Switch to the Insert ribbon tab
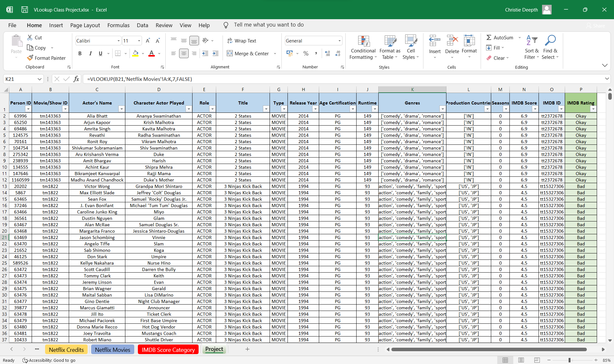Viewport: 614px width, 364px height. pyautogui.click(x=56, y=25)
